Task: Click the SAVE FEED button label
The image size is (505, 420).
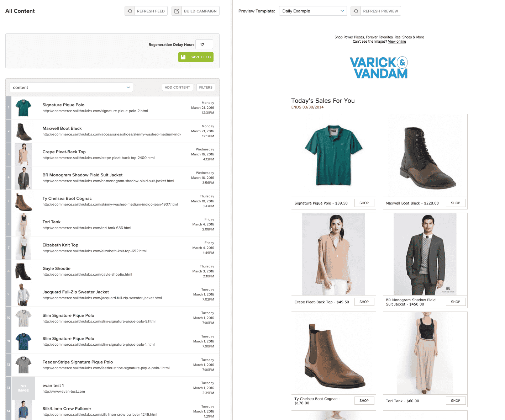Action: click(x=200, y=57)
